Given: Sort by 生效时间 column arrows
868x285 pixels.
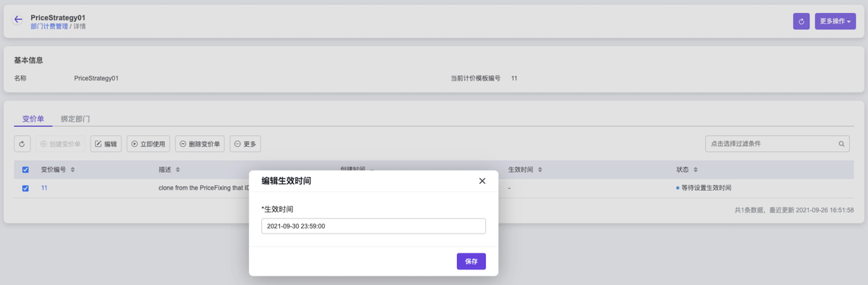Looking at the screenshot, I should pyautogui.click(x=540, y=169).
